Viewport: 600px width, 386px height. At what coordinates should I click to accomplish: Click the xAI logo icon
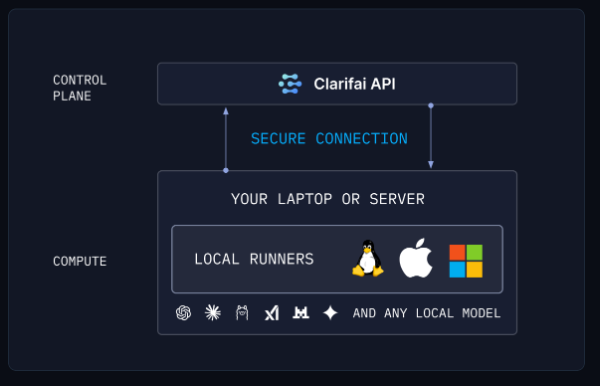tap(272, 313)
